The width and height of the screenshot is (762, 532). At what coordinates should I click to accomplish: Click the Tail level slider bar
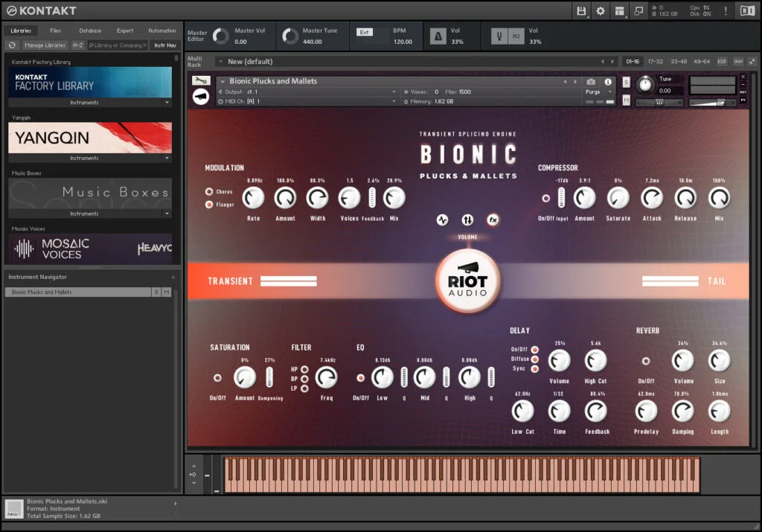point(670,281)
